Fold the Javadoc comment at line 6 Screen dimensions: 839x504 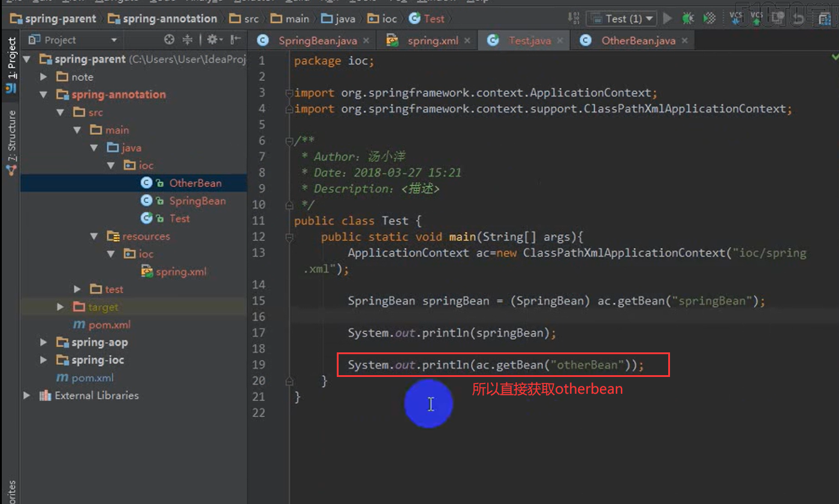pyautogui.click(x=289, y=141)
